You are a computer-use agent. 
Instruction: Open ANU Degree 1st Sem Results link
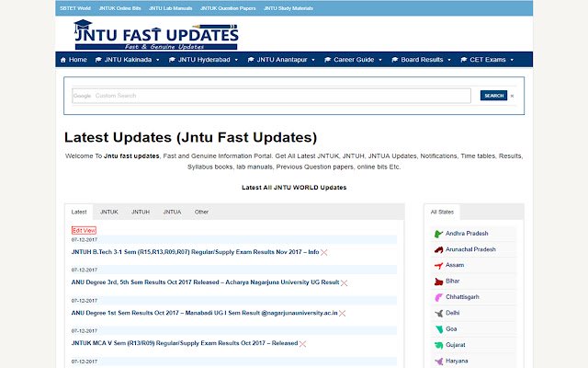pyautogui.click(x=204, y=313)
